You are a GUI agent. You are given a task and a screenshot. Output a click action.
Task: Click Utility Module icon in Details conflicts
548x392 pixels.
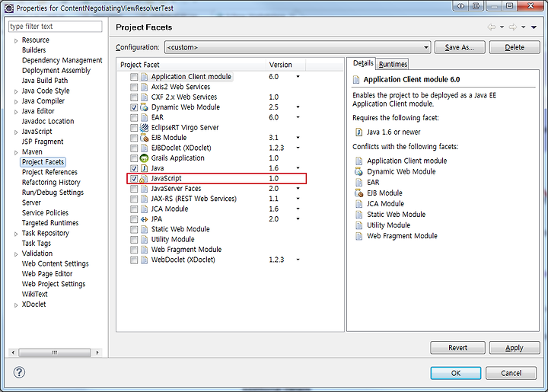(x=358, y=225)
